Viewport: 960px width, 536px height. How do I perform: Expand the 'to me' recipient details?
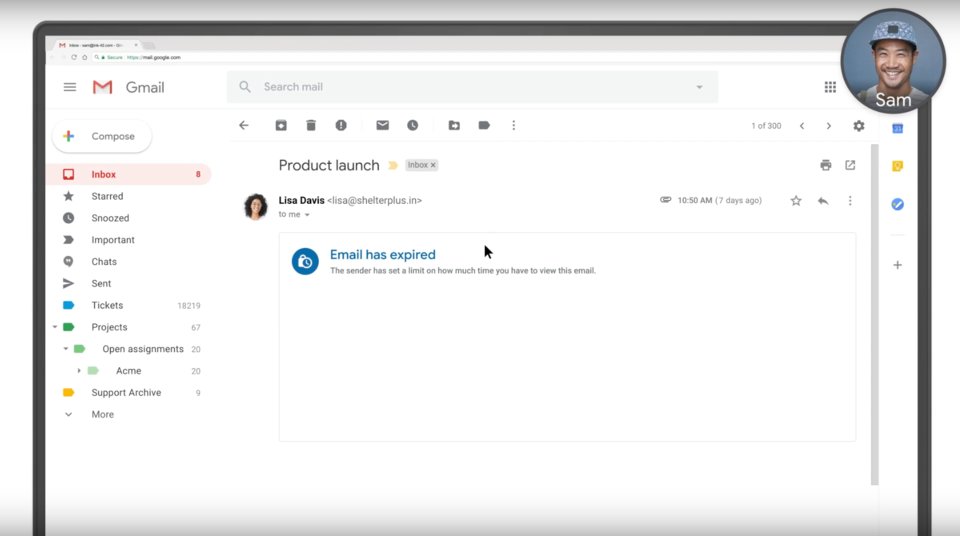pos(307,215)
